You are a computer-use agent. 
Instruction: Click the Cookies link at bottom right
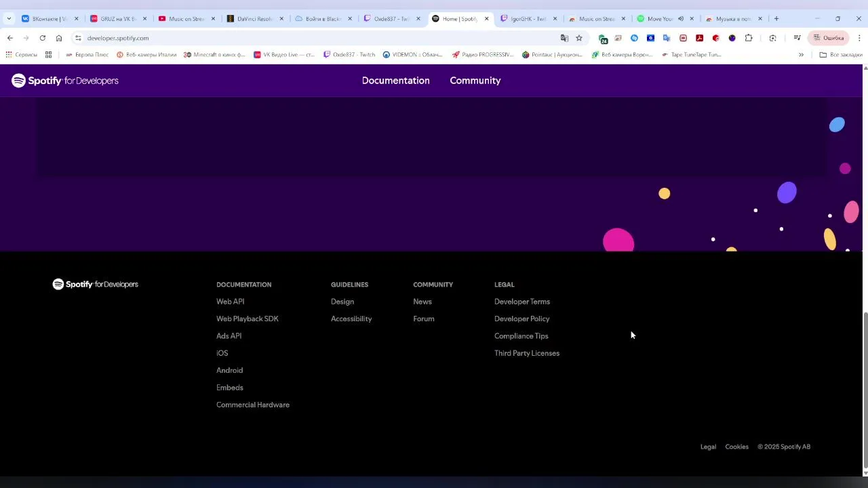coord(737,447)
